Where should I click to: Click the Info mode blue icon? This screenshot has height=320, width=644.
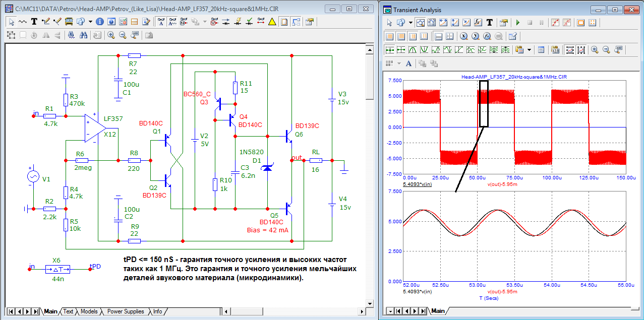pyautogui.click(x=99, y=22)
